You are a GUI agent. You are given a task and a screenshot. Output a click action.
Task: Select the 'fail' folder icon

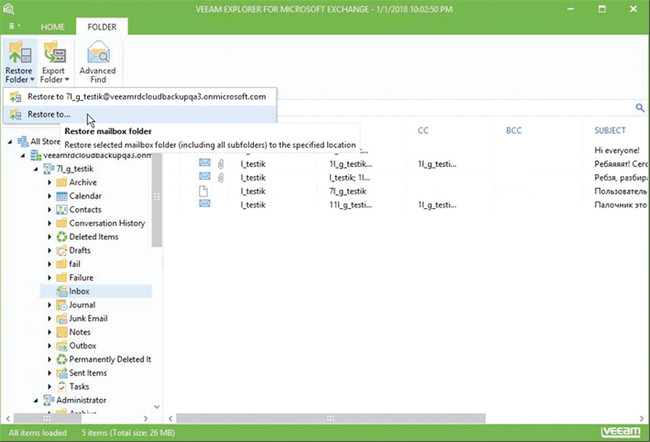(61, 264)
